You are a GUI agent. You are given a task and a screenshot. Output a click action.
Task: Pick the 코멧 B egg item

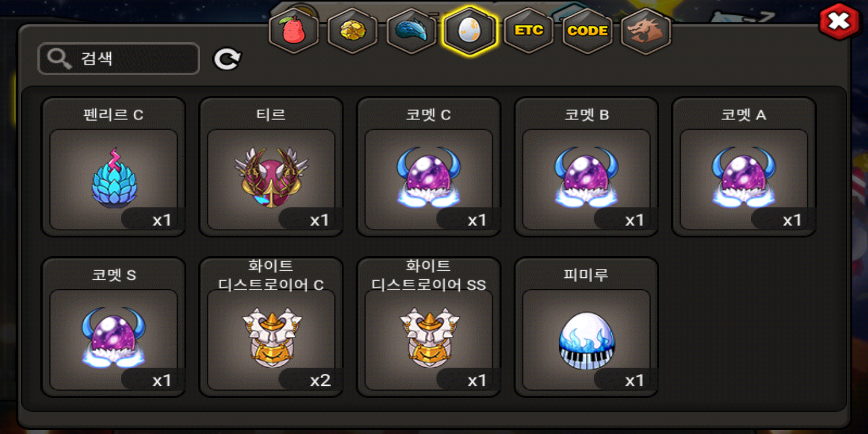pyautogui.click(x=587, y=167)
